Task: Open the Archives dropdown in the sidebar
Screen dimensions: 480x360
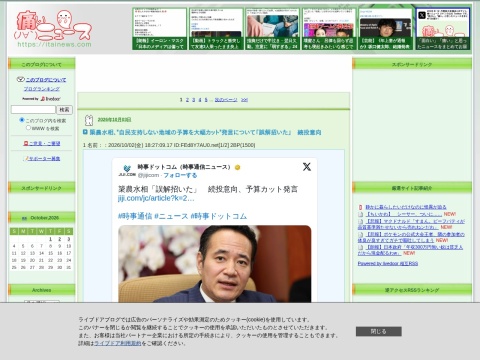Action: (x=42, y=301)
